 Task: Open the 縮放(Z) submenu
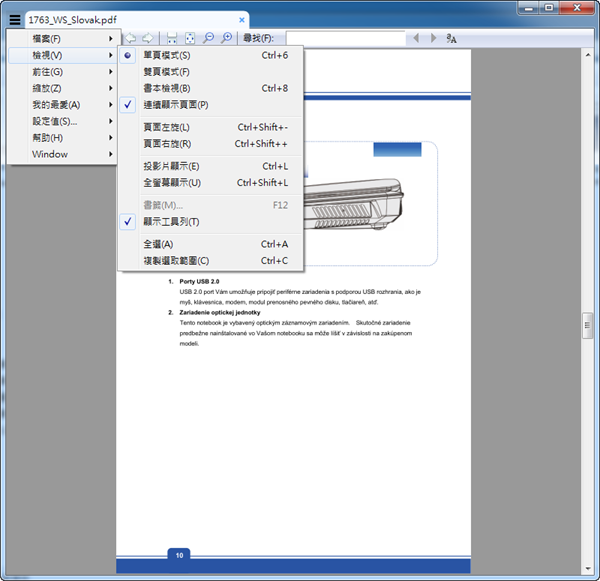coord(62,88)
